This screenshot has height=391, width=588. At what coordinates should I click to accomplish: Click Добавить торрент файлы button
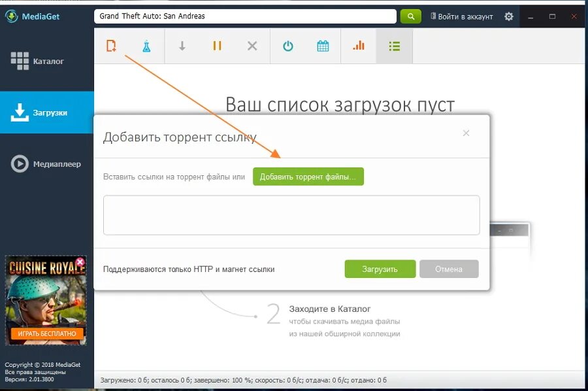coord(308,177)
